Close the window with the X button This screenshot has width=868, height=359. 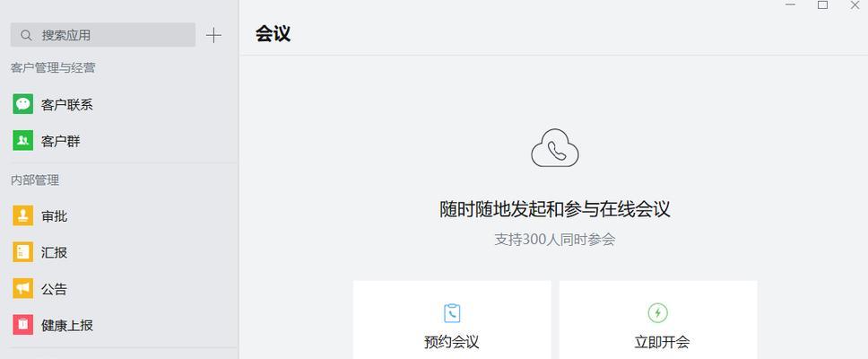pos(855,5)
